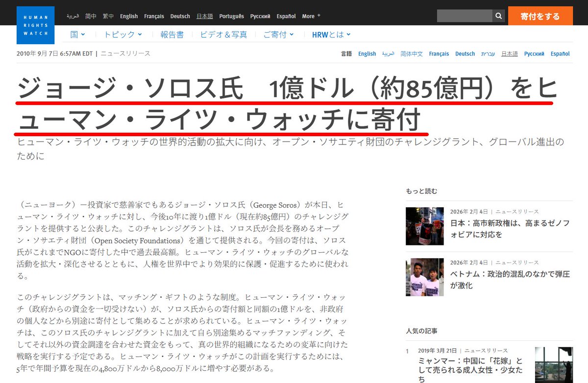
Task: Click the search input field
Action: coord(465,16)
